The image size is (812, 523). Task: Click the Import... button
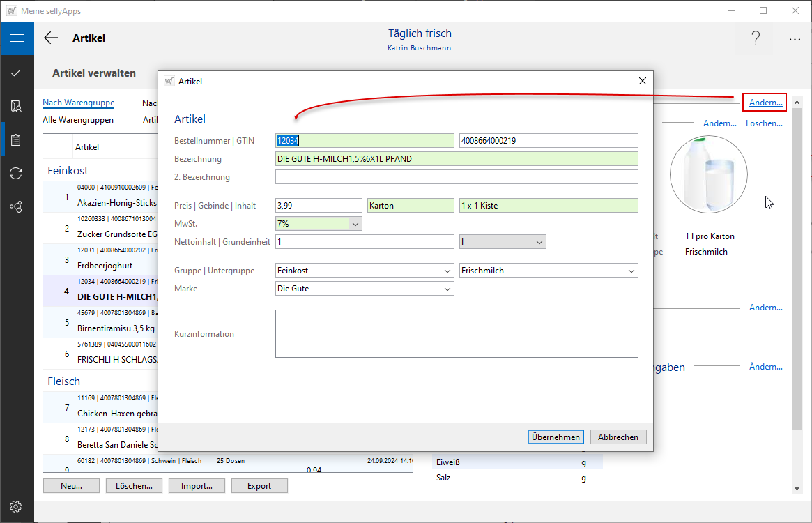point(197,486)
